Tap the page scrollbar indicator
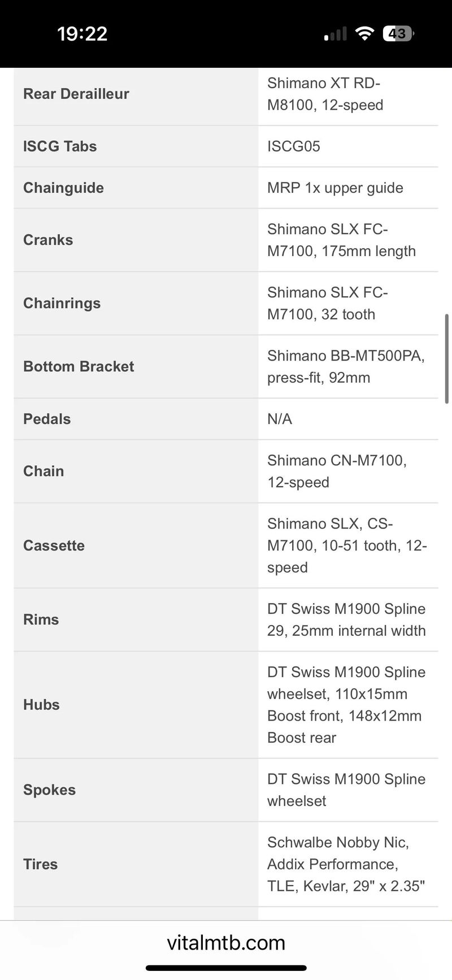 coord(447,359)
